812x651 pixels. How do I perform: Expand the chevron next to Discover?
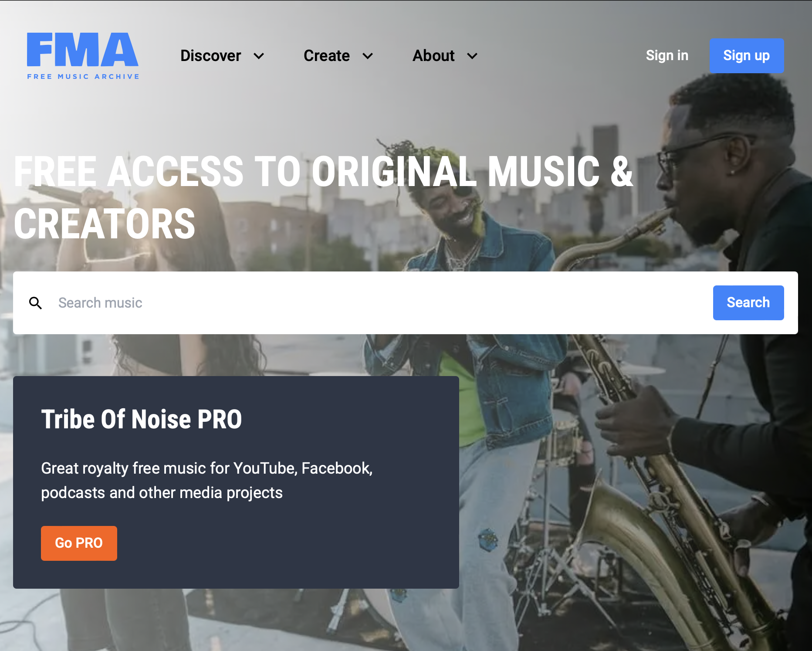(259, 56)
